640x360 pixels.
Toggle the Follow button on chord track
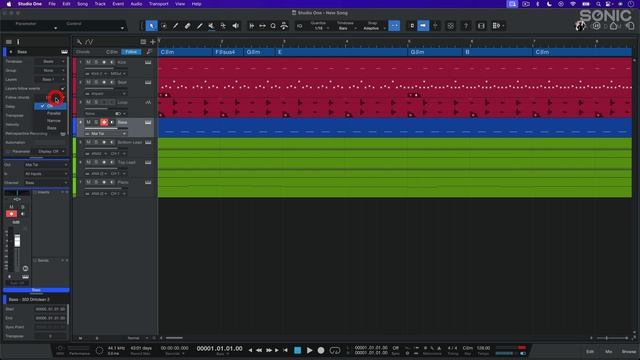[x=131, y=52]
